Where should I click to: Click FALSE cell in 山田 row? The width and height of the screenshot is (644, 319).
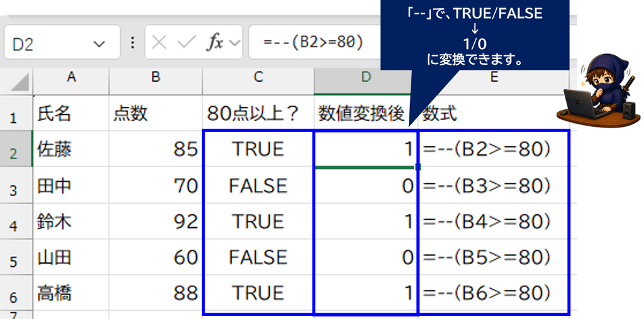[258, 257]
